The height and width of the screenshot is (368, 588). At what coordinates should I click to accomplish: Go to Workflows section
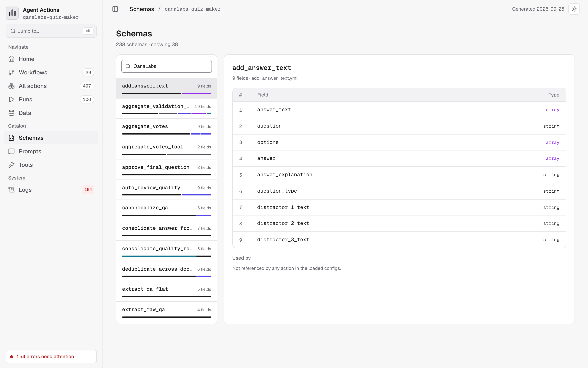51,72
